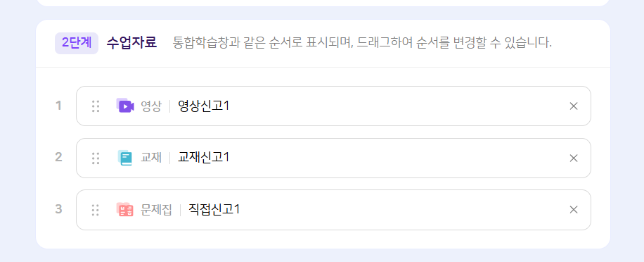The width and height of the screenshot is (644, 262).
Task: Click the drag handle on the 영상신고1 row
Action: point(96,106)
